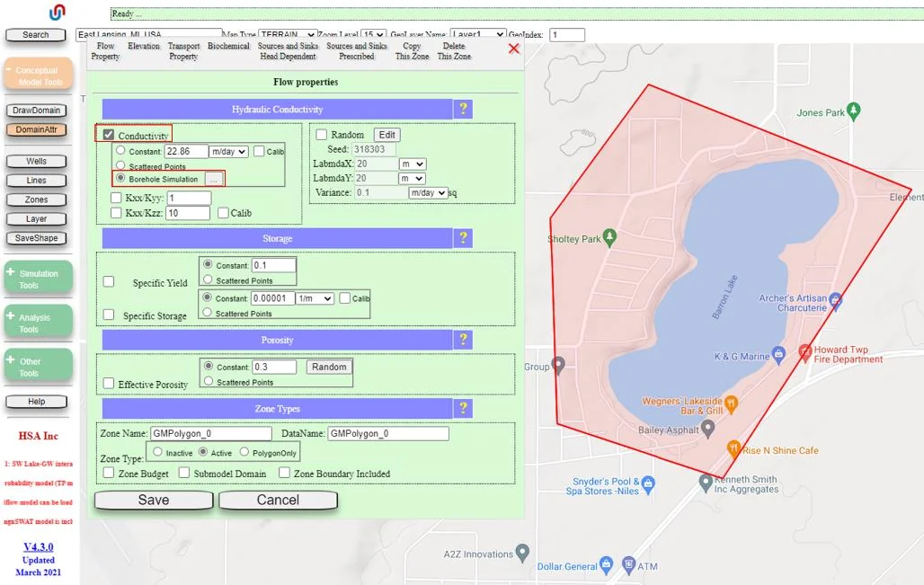Screen dimensions: 924x585
Task: Close the zone properties panel with red X
Action: (514, 49)
